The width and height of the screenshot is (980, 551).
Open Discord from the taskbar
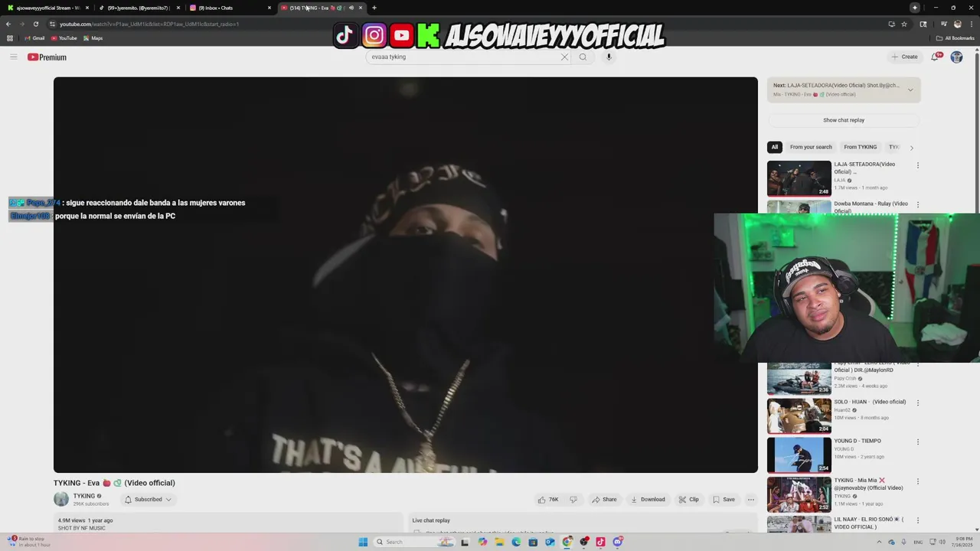617,542
